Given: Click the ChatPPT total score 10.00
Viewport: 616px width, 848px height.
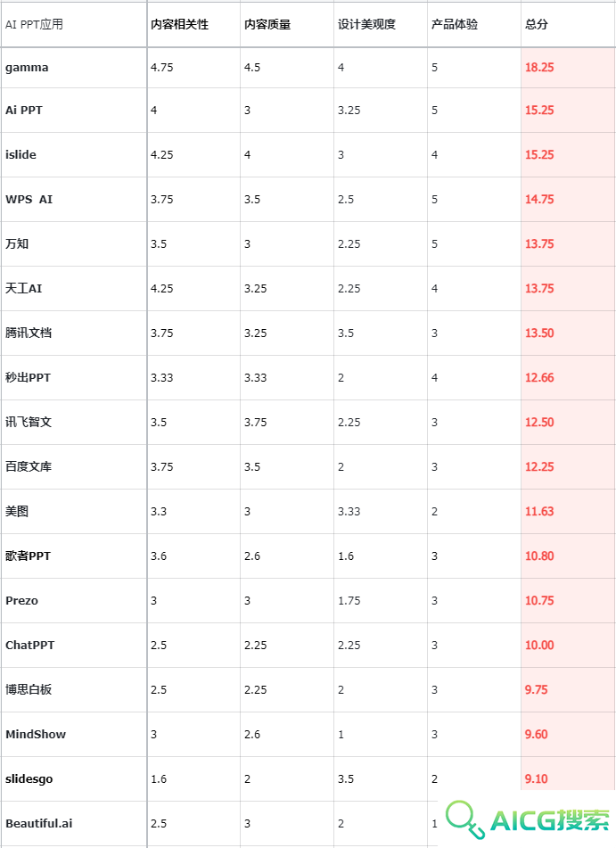Looking at the screenshot, I should point(539,645).
